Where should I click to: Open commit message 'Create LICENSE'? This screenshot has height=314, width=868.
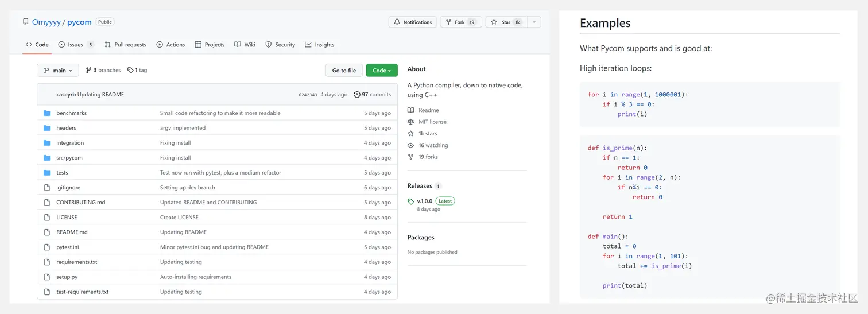[179, 218]
